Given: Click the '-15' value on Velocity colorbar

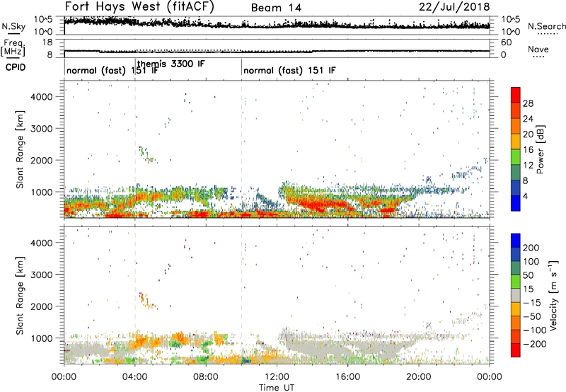Looking at the screenshot, I should click(532, 302).
